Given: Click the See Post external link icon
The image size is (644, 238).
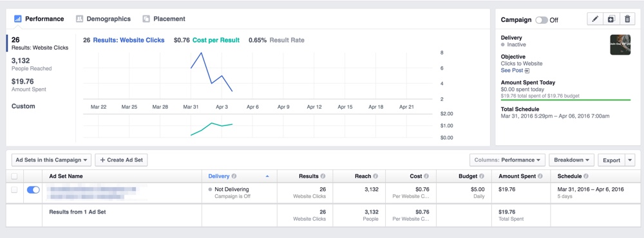Looking at the screenshot, I should pos(527,71).
